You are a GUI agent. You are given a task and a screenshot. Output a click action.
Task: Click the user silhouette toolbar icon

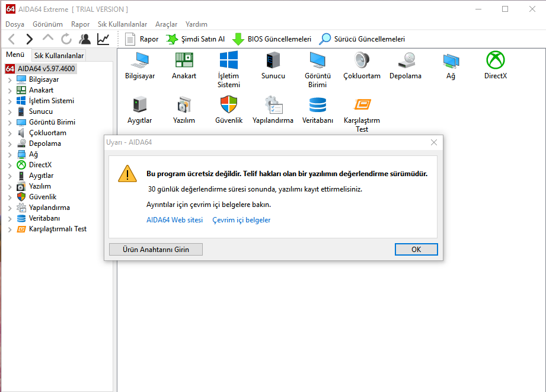click(85, 39)
